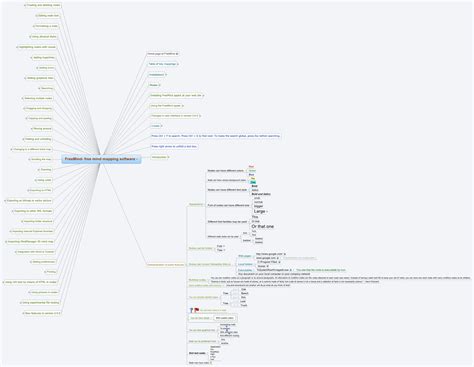Click the With custom colors cloud node

225,318
